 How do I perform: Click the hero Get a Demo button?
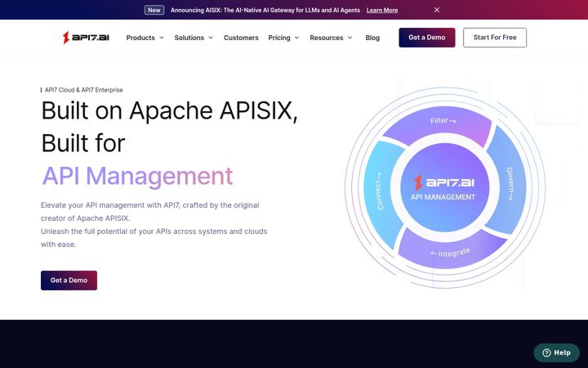69,280
